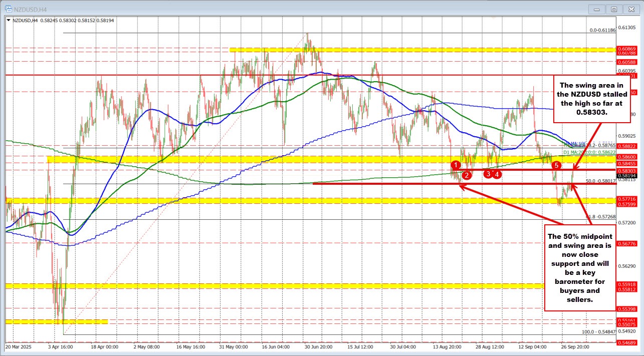Viewport: 644px width, 356px height.
Task: Open the annotation about the 50% midpoint support
Action: 580,268
